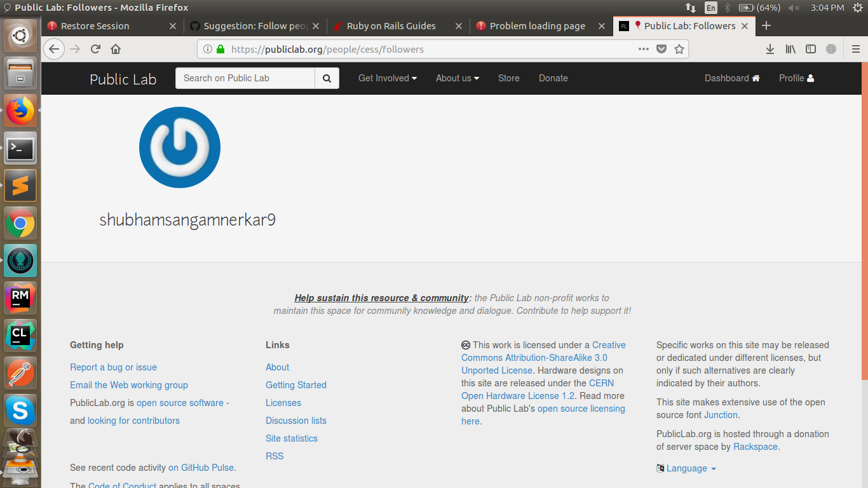Launch CLion from the dock
The image size is (868, 488).
click(20, 336)
